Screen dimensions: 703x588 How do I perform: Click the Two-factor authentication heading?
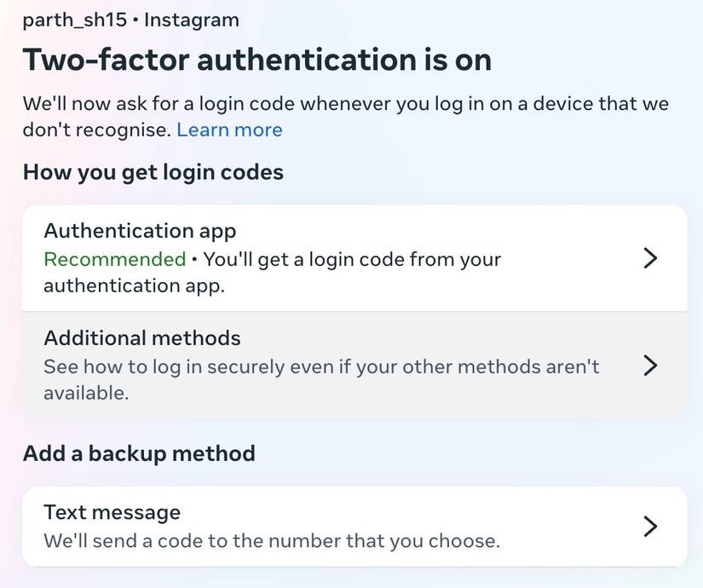[257, 59]
